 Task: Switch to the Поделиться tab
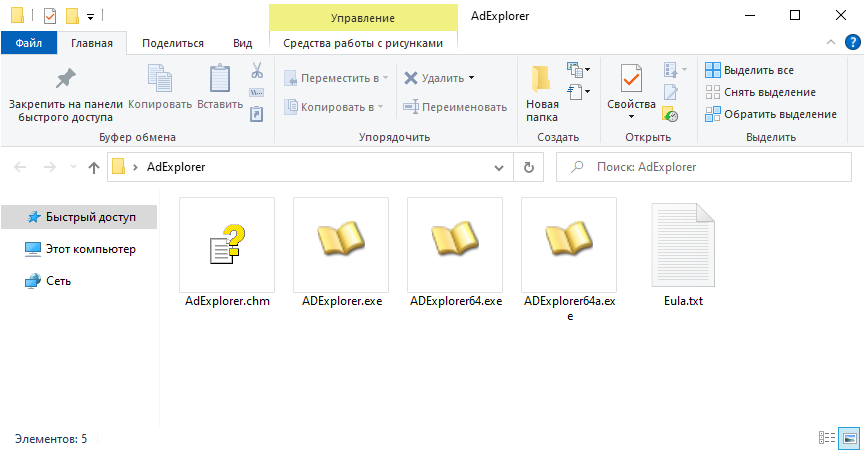point(173,43)
